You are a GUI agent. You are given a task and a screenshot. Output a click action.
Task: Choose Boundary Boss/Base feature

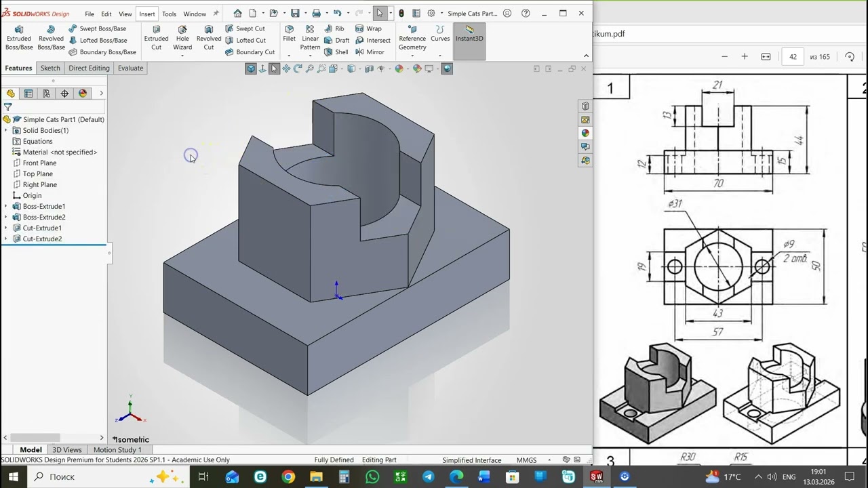[102, 52]
